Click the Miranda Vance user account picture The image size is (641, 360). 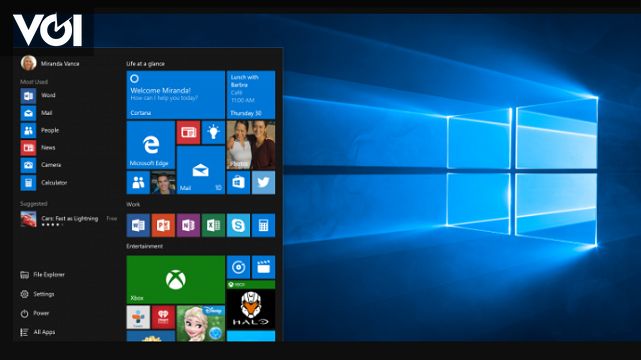tap(29, 63)
